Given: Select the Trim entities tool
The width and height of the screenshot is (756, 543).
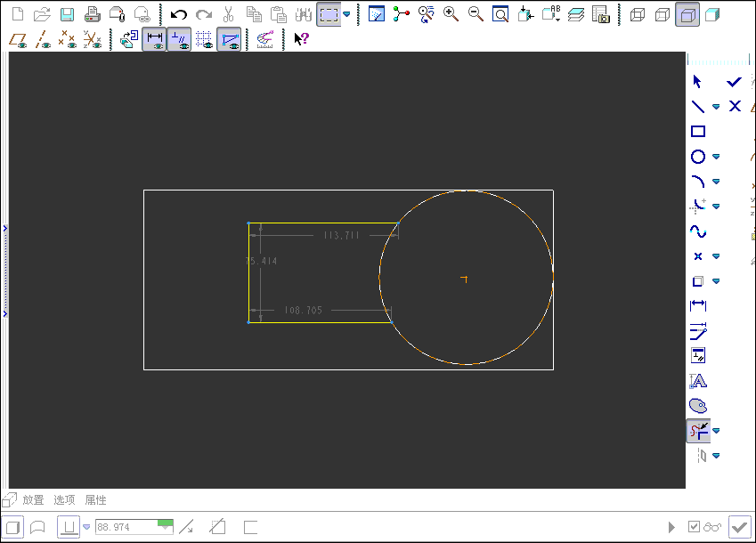Looking at the screenshot, I should [x=699, y=431].
